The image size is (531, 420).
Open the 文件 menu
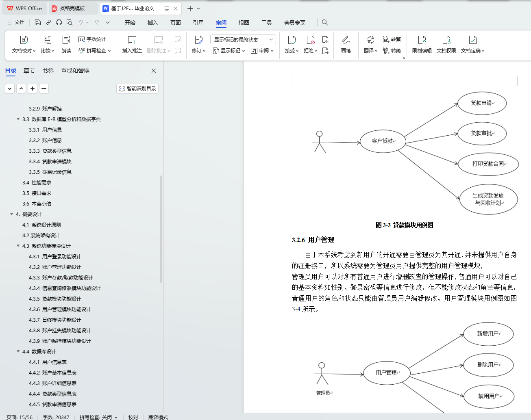(16, 22)
